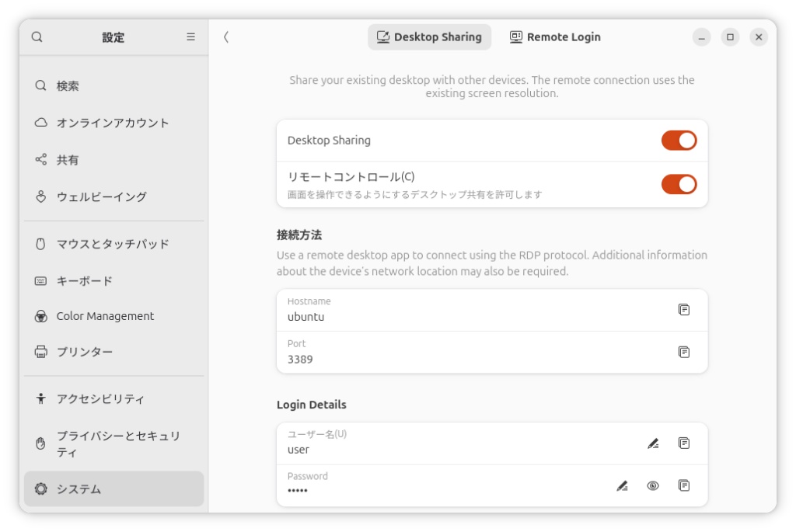Switch to the Remote Login tab
Image resolution: width=796 pixels, height=532 pixels.
click(555, 37)
